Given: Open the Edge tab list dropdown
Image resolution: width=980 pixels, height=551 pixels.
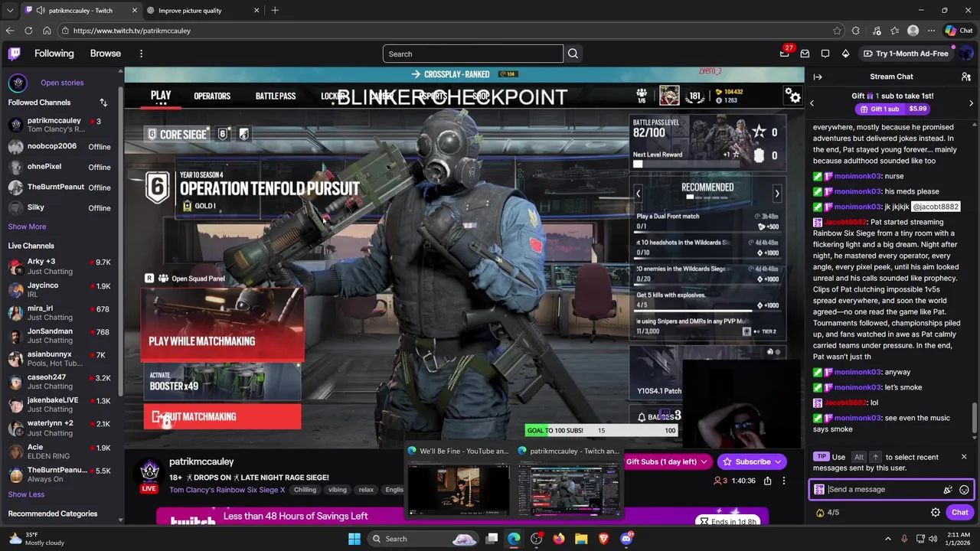Looking at the screenshot, I should tap(10, 11).
